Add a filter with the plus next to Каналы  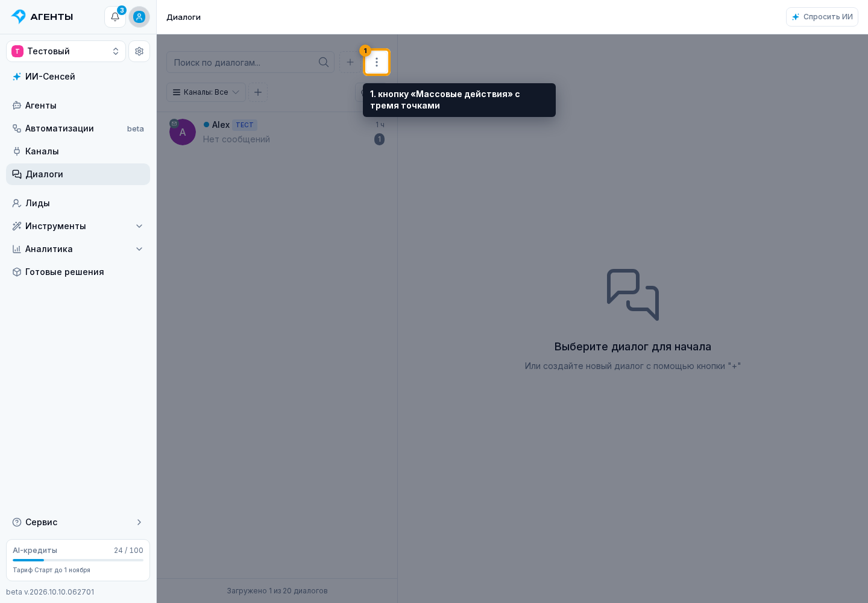click(x=258, y=92)
